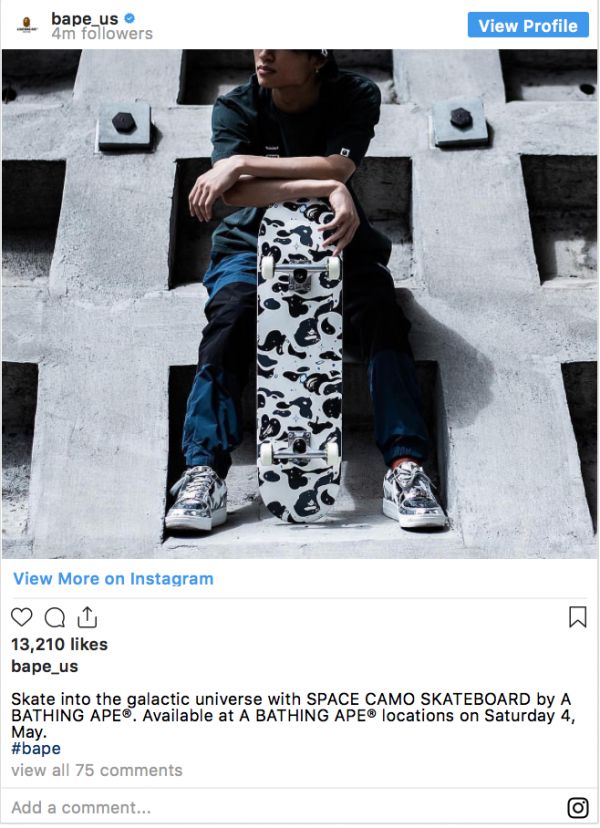Click bape_us username above the caption
Image resolution: width=600 pixels, height=828 pixels.
click(x=44, y=666)
